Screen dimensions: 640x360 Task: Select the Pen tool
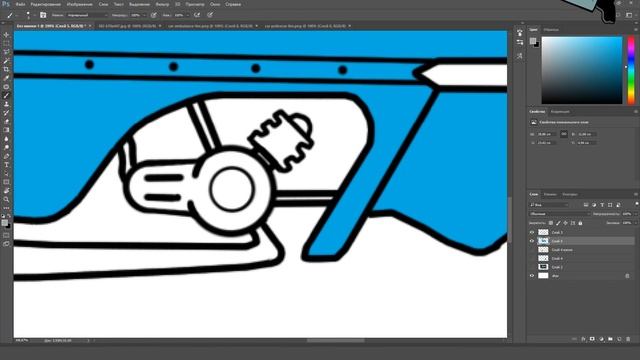(6, 156)
